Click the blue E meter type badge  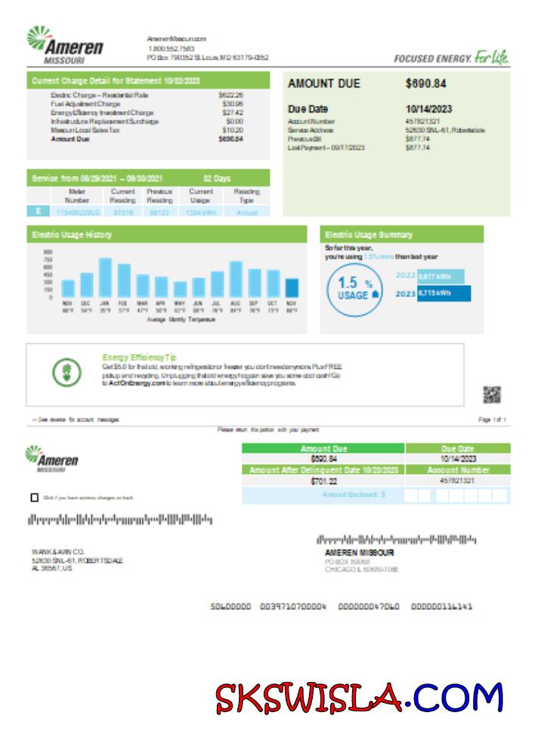[x=38, y=213]
